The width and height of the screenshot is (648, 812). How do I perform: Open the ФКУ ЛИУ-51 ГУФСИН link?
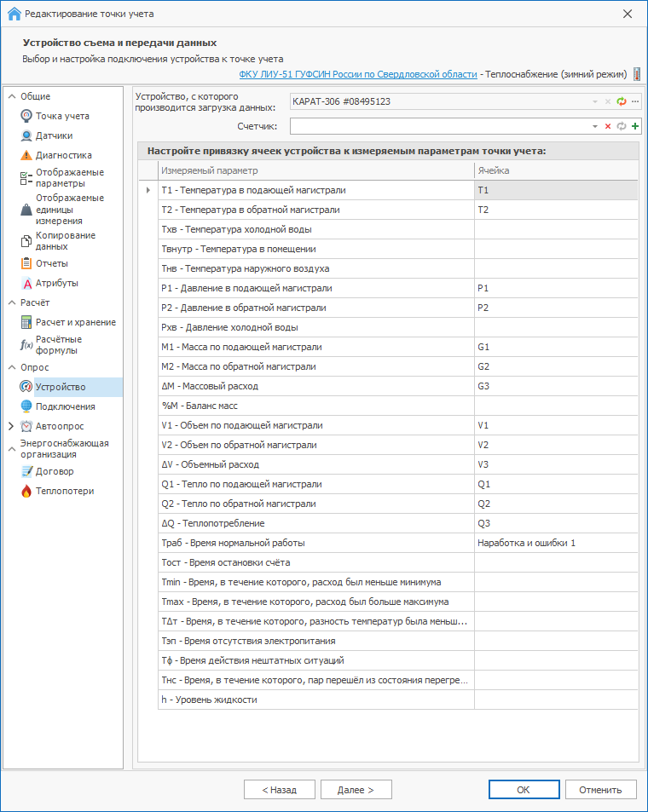coord(358,74)
